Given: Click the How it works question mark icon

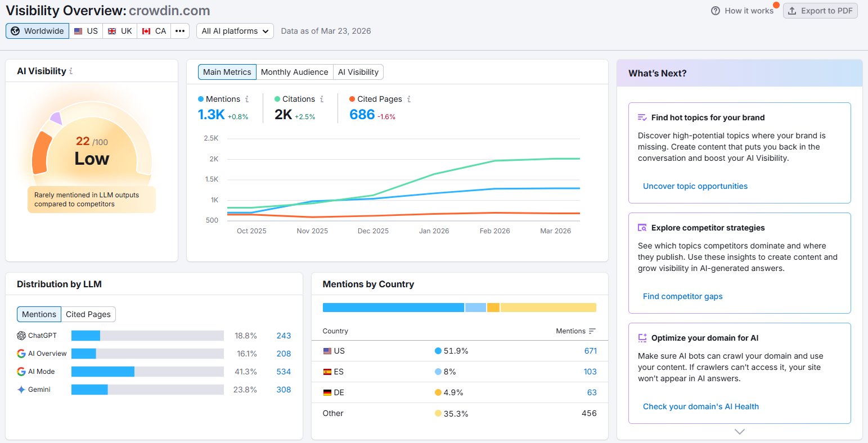Looking at the screenshot, I should (x=716, y=10).
